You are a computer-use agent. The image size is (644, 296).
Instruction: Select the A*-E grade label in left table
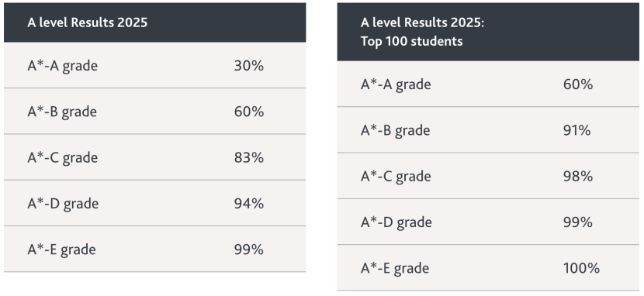[61, 250]
